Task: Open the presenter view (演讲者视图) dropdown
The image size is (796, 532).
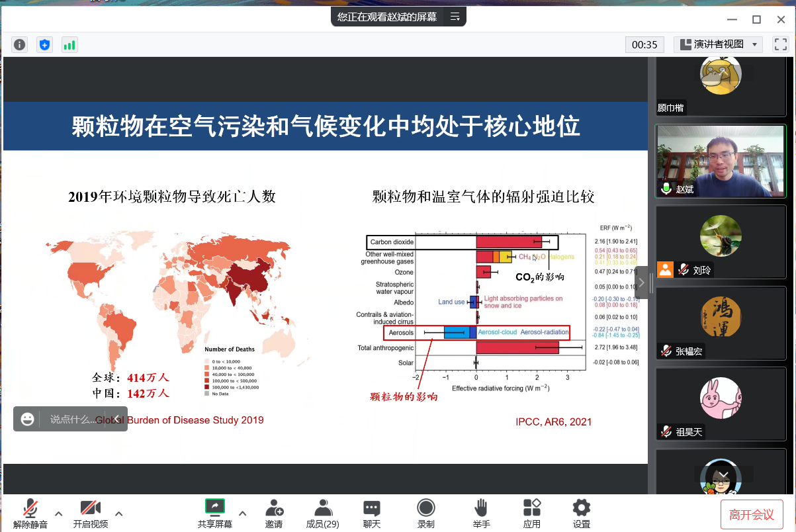Action: pyautogui.click(x=718, y=44)
